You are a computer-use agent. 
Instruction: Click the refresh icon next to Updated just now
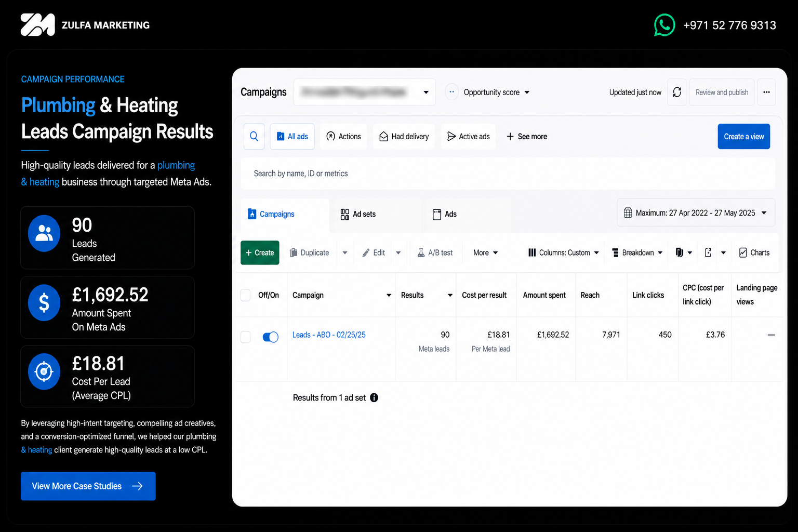coord(677,92)
